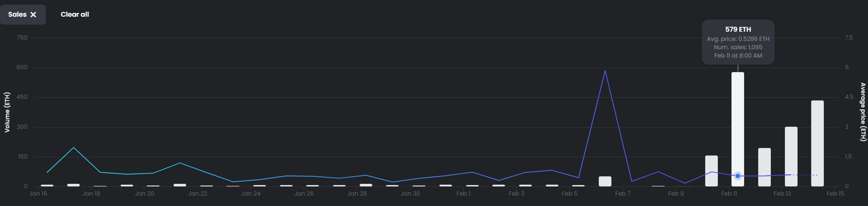Click the Feb 11 at 8:00 AM tooltip text
This screenshot has width=868, height=206.
pos(738,55)
